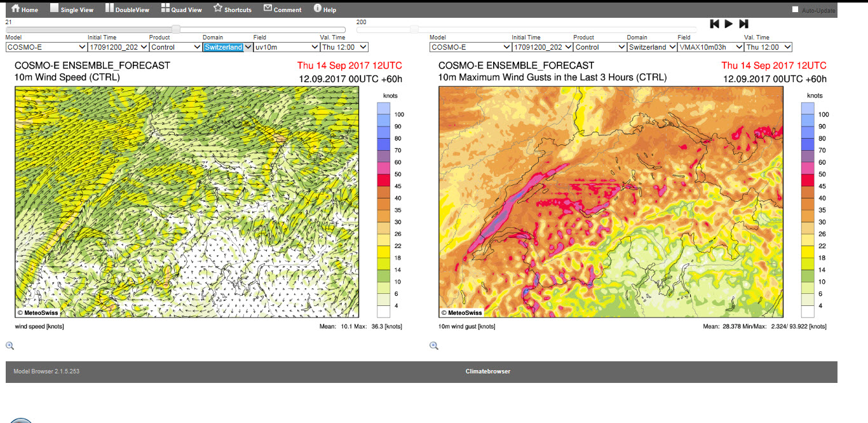This screenshot has width=868, height=423.
Task: Switch to DoubleView layout
Action: pyautogui.click(x=110, y=9)
